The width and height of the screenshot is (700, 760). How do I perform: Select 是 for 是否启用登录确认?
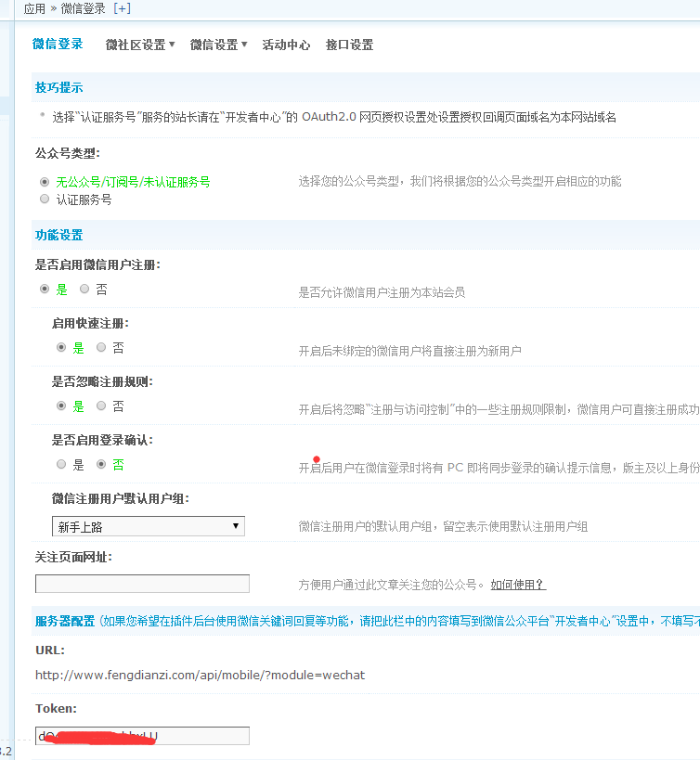[61, 464]
